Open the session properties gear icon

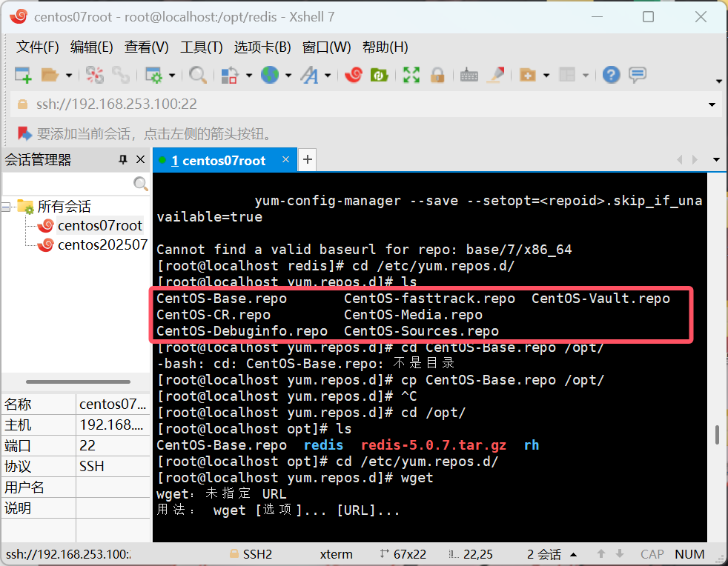pos(153,75)
